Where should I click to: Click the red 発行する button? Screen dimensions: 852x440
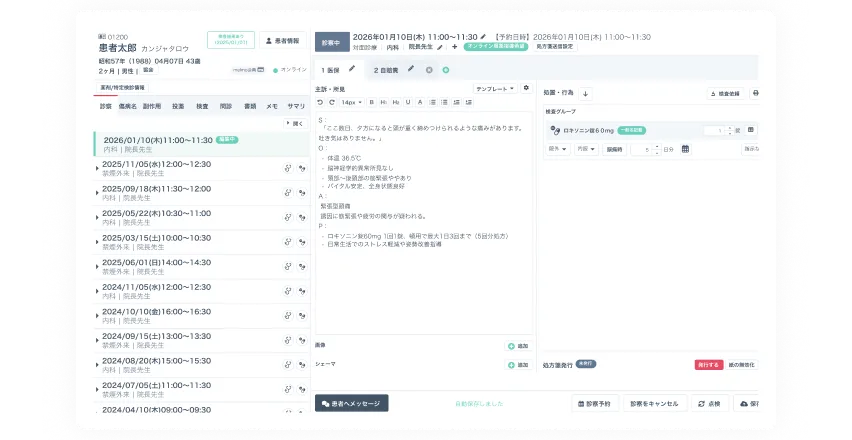click(x=709, y=365)
